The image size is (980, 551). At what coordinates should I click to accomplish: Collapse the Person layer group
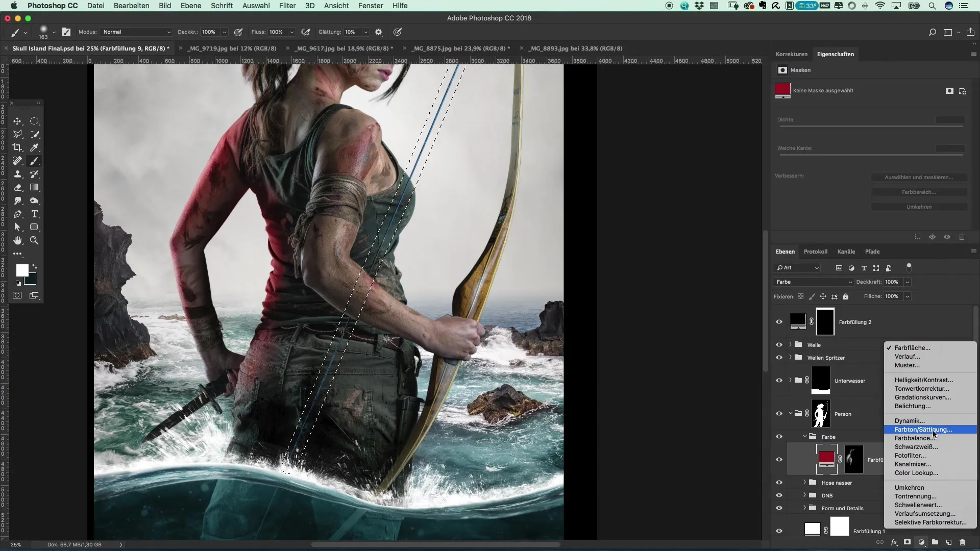point(791,413)
